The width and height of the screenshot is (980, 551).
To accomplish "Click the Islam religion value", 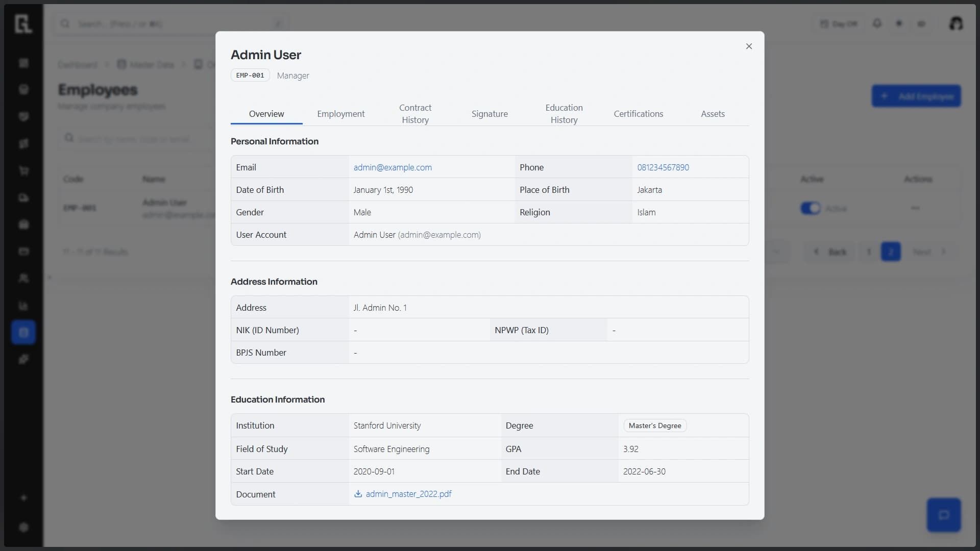I will (x=646, y=212).
